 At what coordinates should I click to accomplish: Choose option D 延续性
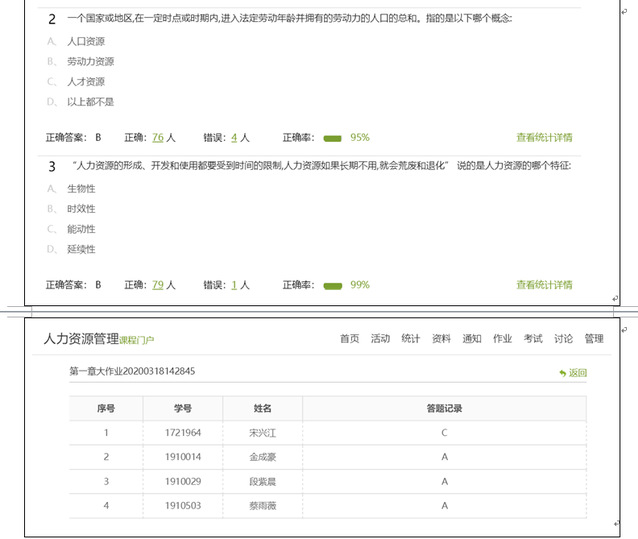coord(81,249)
